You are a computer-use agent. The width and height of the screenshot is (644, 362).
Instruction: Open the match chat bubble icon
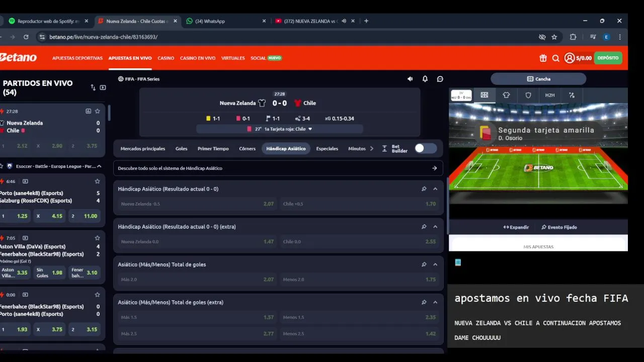coord(440,79)
